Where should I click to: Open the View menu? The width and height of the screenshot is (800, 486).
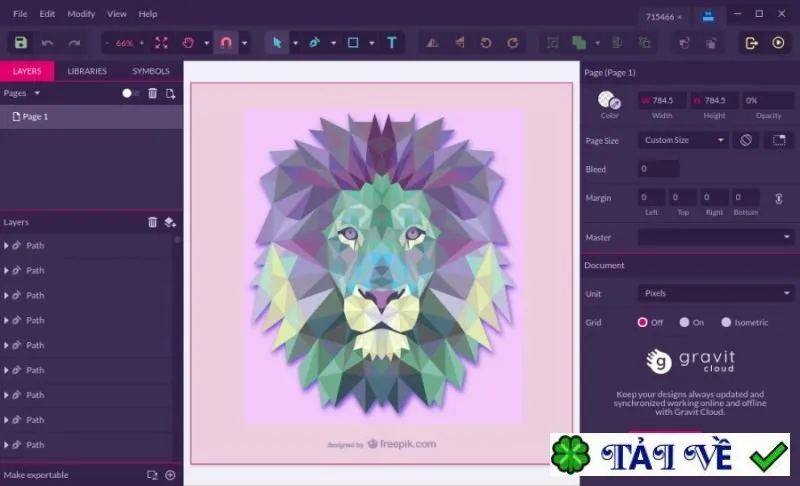(116, 14)
